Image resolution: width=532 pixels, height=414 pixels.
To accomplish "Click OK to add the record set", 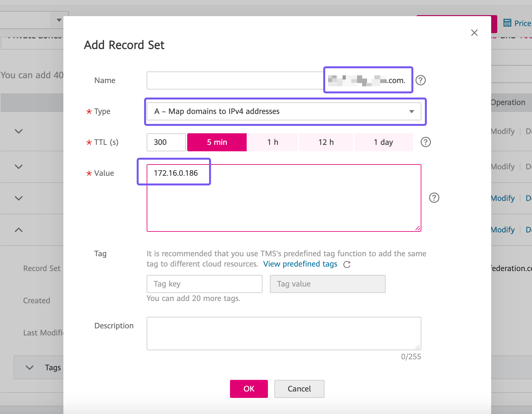I will pyautogui.click(x=249, y=389).
